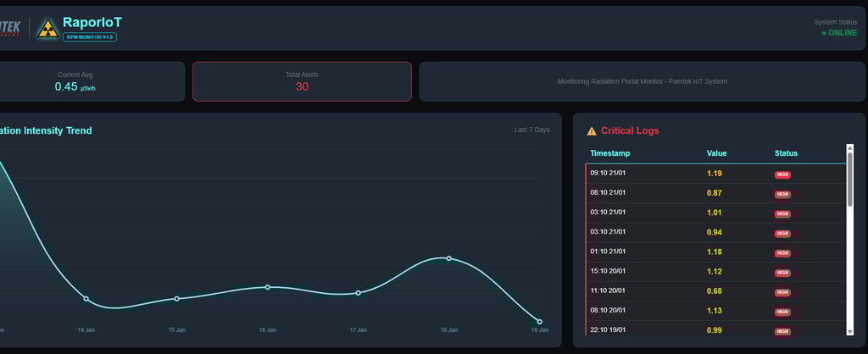Click the warning triangle beside Critical Logs

tap(591, 131)
